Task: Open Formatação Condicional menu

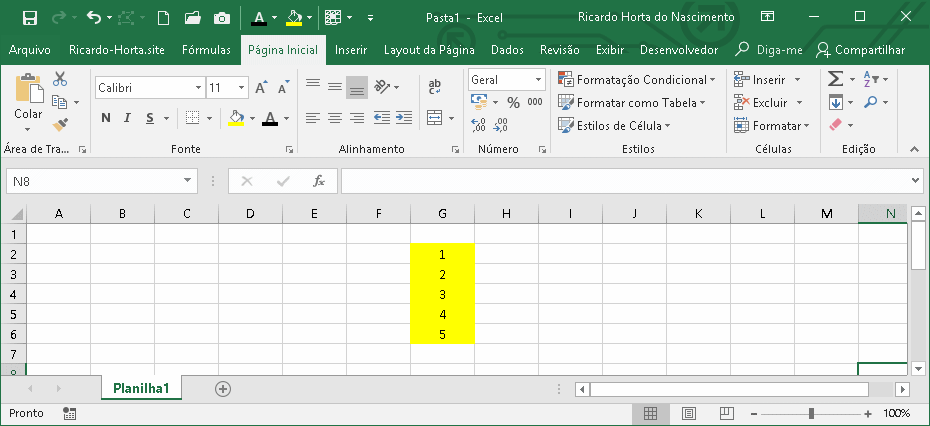Action: click(637, 80)
